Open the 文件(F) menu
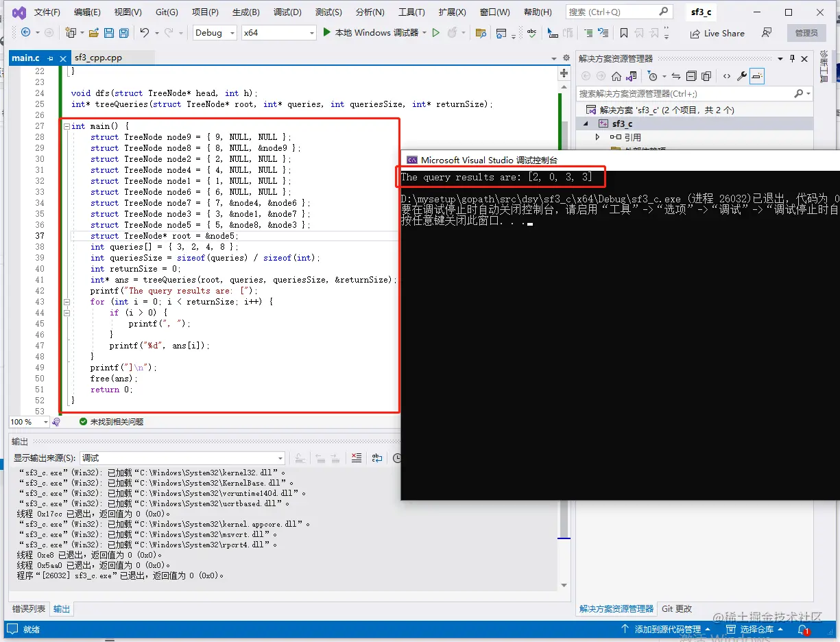 [x=47, y=12]
